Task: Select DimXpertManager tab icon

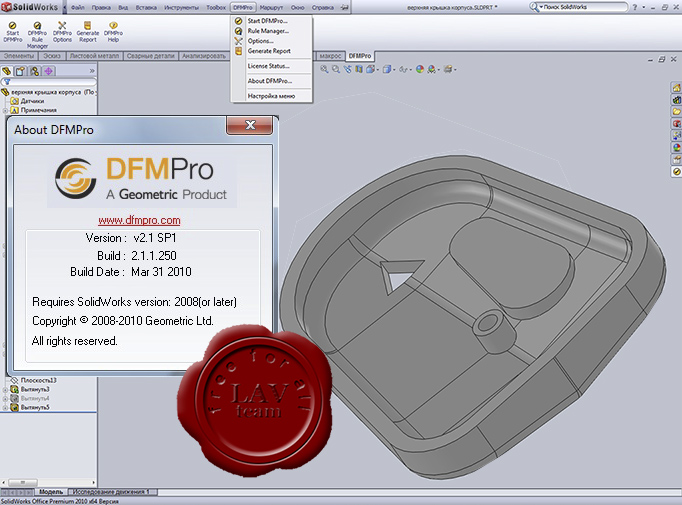Action: 49,71
